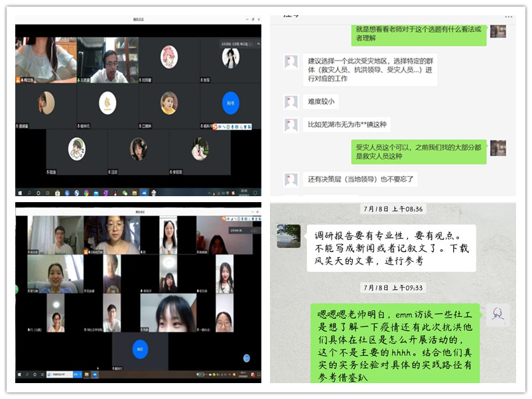The image size is (532, 399).
Task: Click the message bubble saying 难度较小
Action: point(322,101)
